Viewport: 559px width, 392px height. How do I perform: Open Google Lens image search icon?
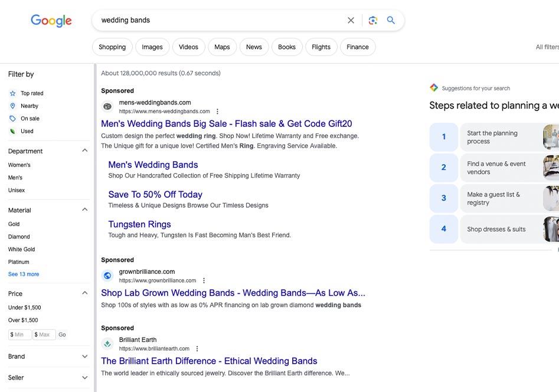(x=373, y=20)
